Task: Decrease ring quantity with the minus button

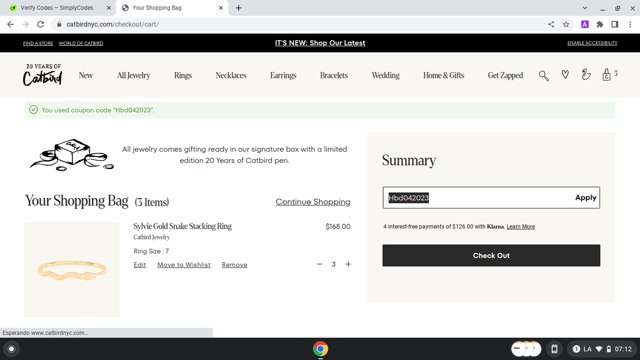Action: pyautogui.click(x=320, y=264)
